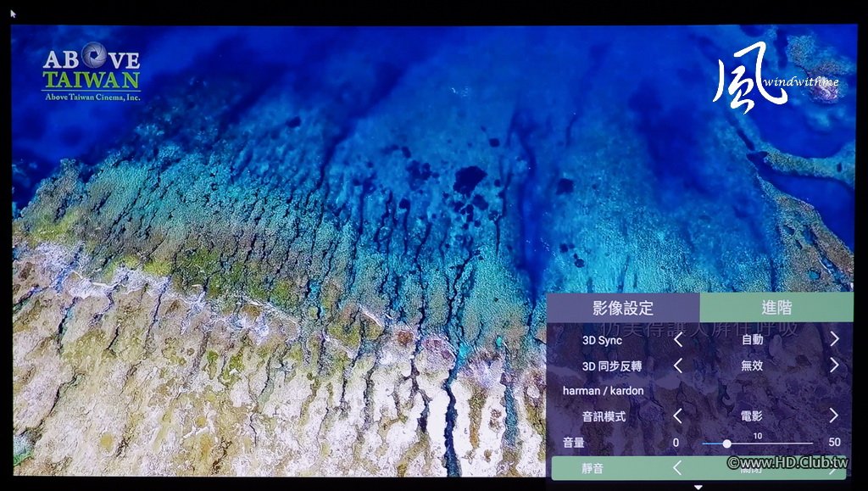
Task: Select the 靜音 row label
Action: (x=593, y=469)
